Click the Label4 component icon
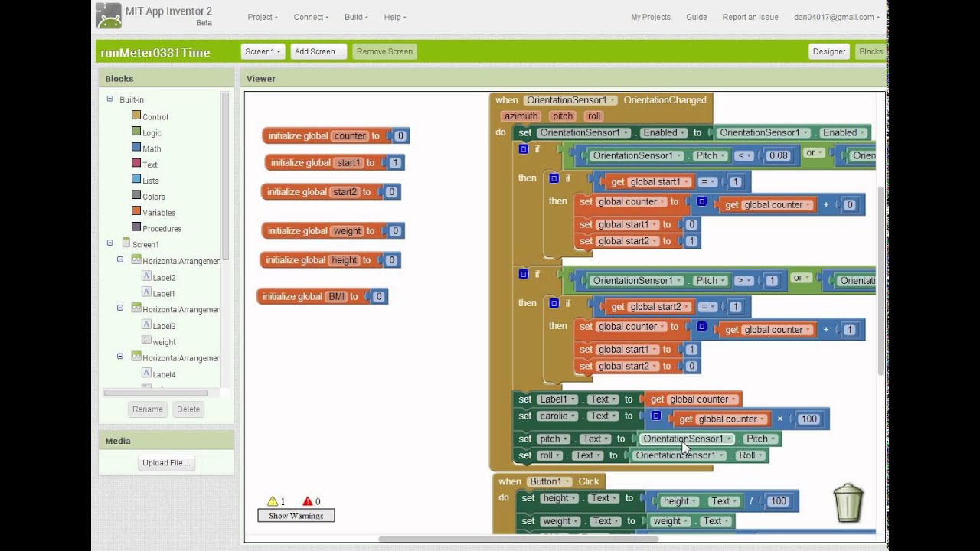This screenshot has height=551, width=980. [x=146, y=373]
